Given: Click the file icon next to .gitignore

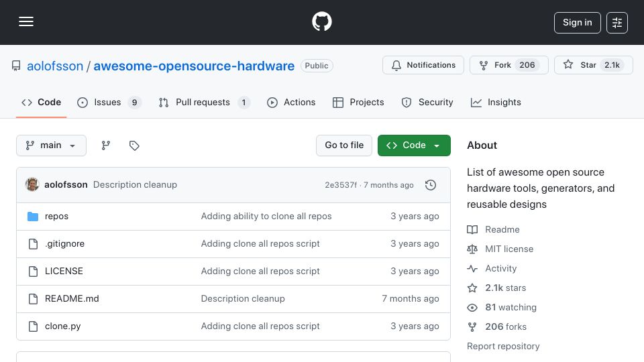Looking at the screenshot, I should 33,244.
